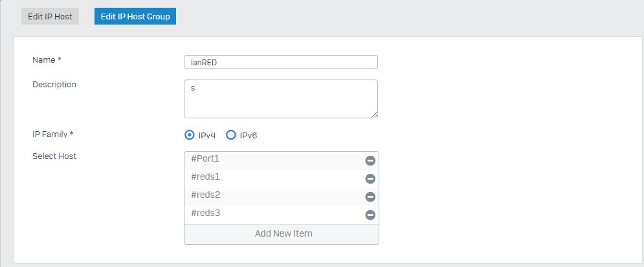This screenshot has height=267, width=644.
Task: Click the Select Host field label
Action: (x=54, y=156)
